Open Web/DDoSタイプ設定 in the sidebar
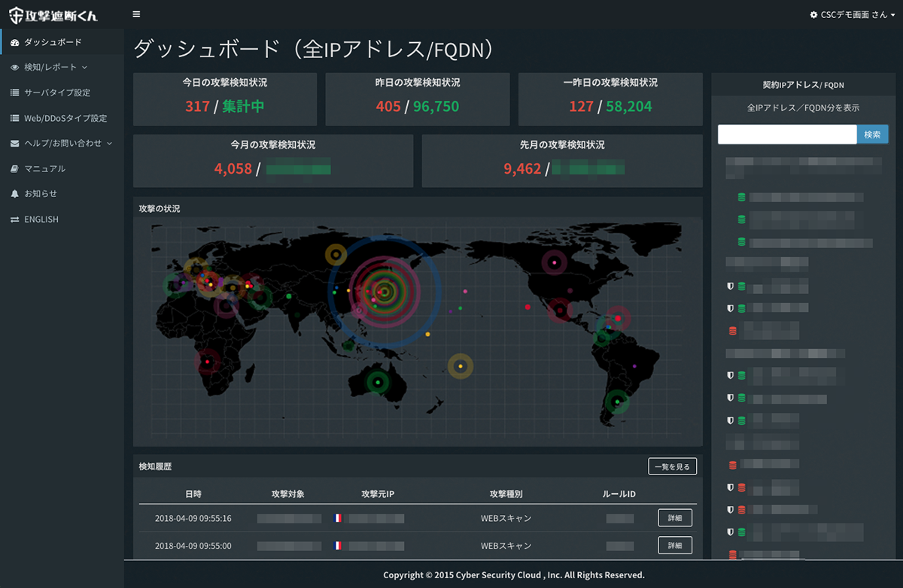903x588 pixels. pos(65,118)
